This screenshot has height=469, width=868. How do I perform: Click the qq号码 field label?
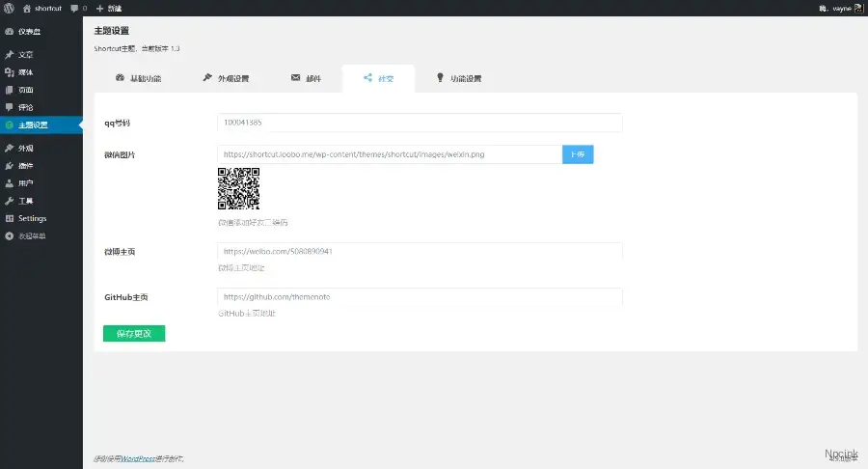click(x=117, y=123)
